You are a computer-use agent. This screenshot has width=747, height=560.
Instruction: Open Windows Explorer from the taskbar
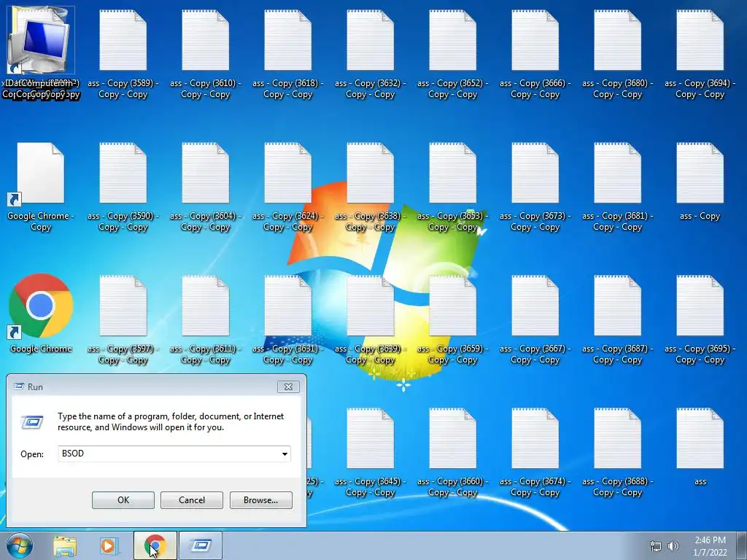(65, 545)
